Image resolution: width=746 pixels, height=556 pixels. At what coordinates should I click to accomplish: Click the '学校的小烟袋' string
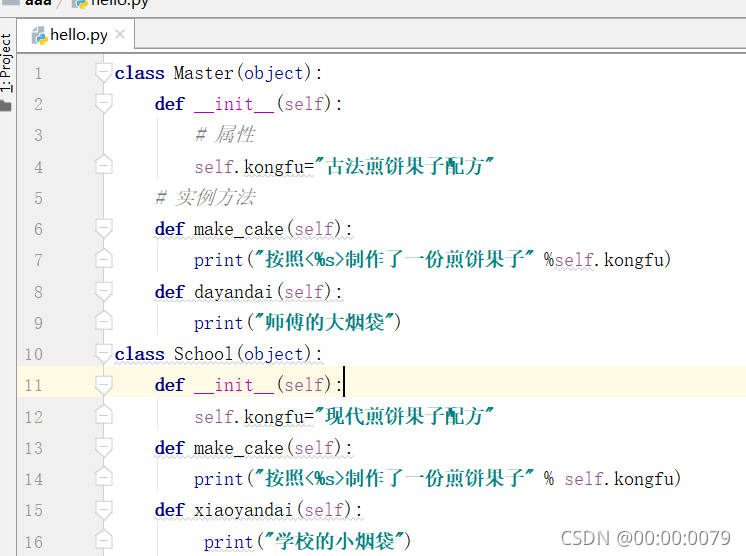[x=334, y=541]
